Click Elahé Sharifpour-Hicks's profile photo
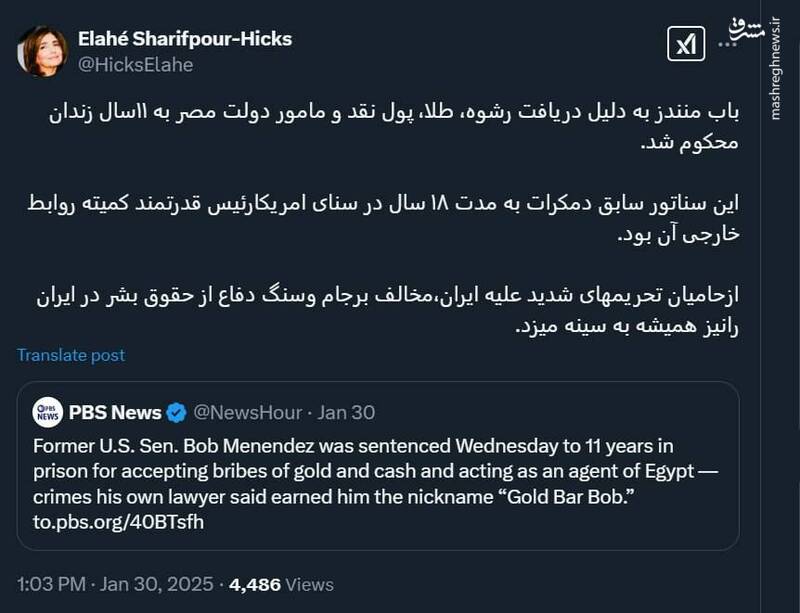The height and width of the screenshot is (613, 800). (44, 49)
